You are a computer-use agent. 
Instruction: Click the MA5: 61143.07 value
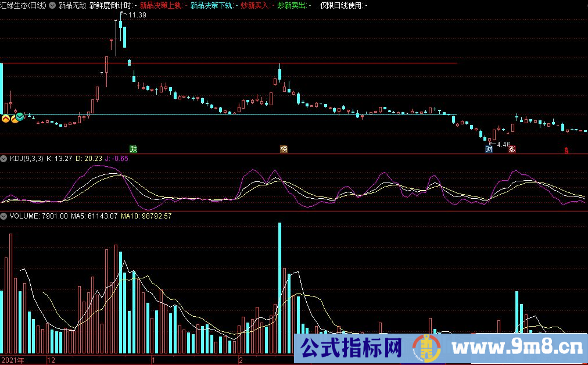click(94, 216)
